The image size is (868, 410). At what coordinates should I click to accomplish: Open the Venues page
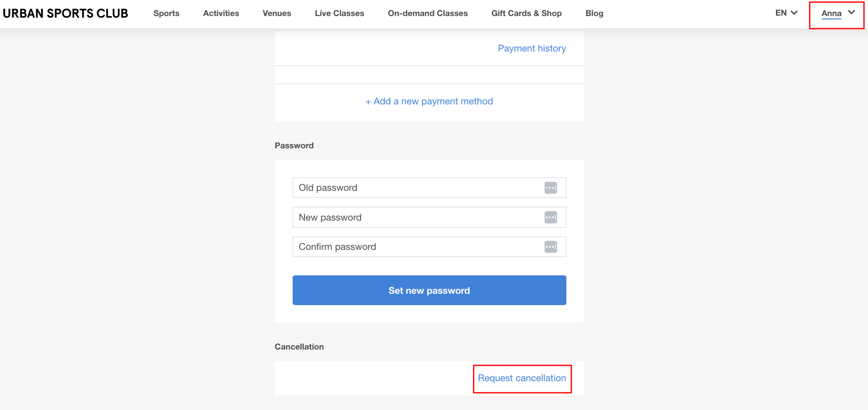pyautogui.click(x=277, y=13)
